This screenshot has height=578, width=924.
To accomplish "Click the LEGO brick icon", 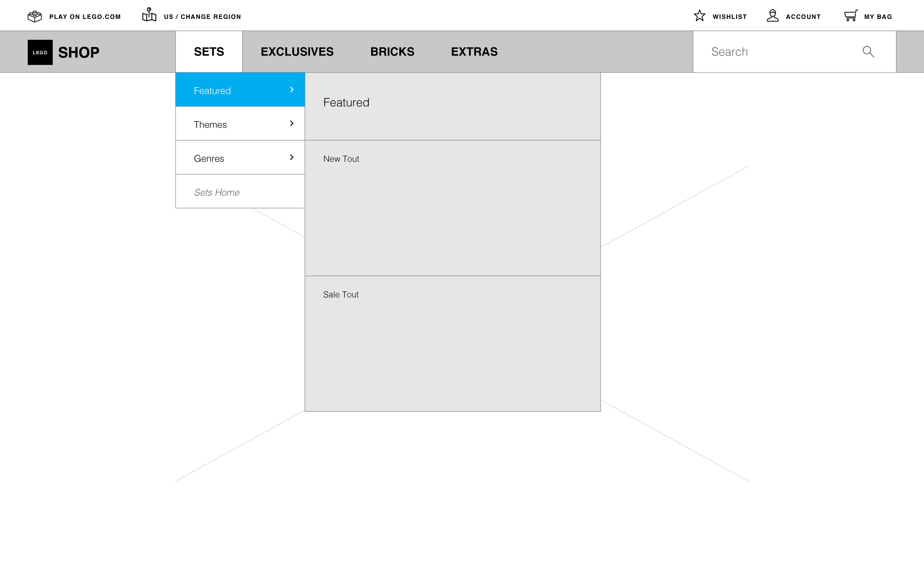I will [35, 16].
